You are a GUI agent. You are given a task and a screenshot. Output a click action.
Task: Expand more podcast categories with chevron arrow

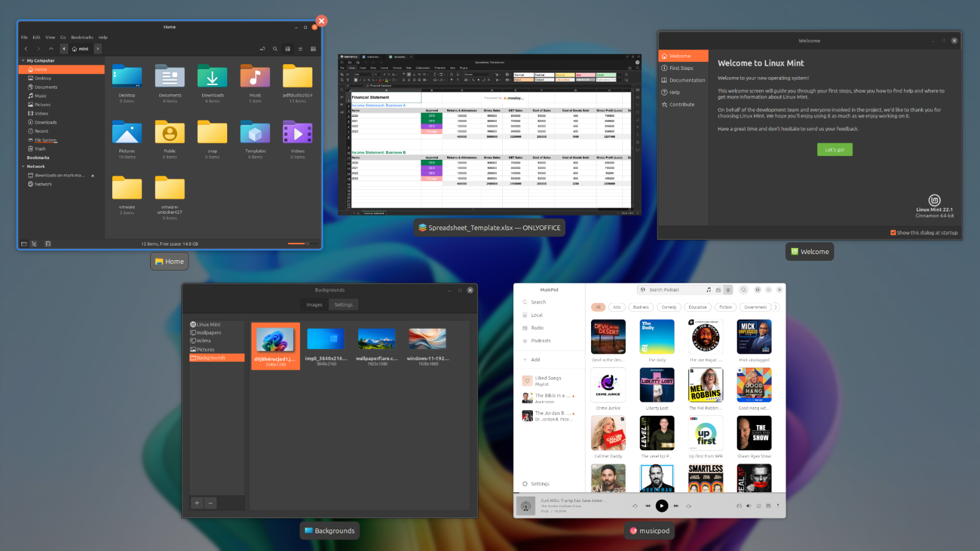click(x=776, y=307)
